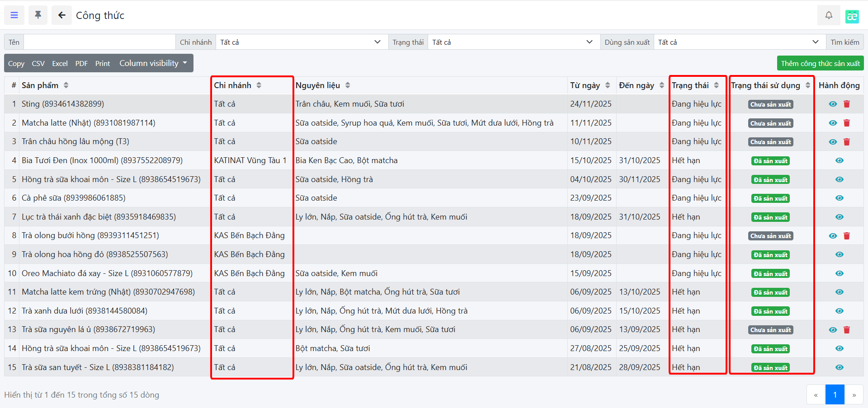
Task: Click the green user avatar icon
Action: pyautogui.click(x=852, y=16)
